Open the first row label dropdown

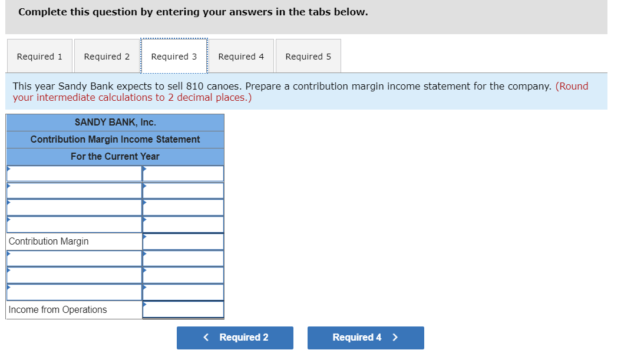(x=74, y=173)
